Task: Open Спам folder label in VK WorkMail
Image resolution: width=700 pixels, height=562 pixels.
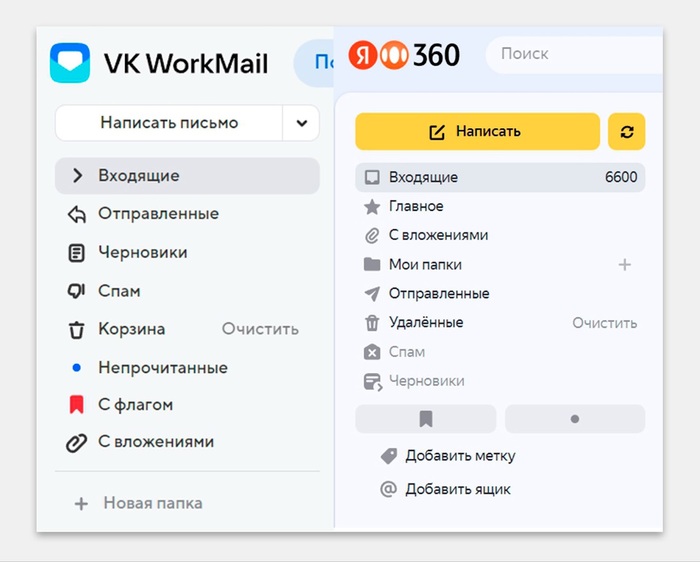Action: point(119,291)
